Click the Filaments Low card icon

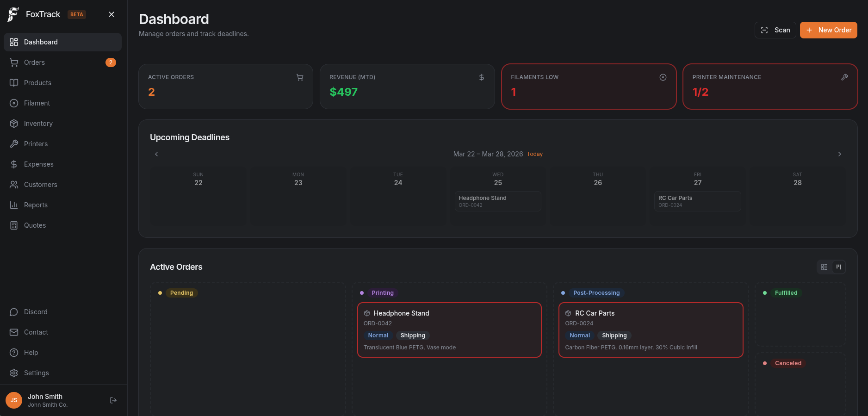[x=663, y=77]
